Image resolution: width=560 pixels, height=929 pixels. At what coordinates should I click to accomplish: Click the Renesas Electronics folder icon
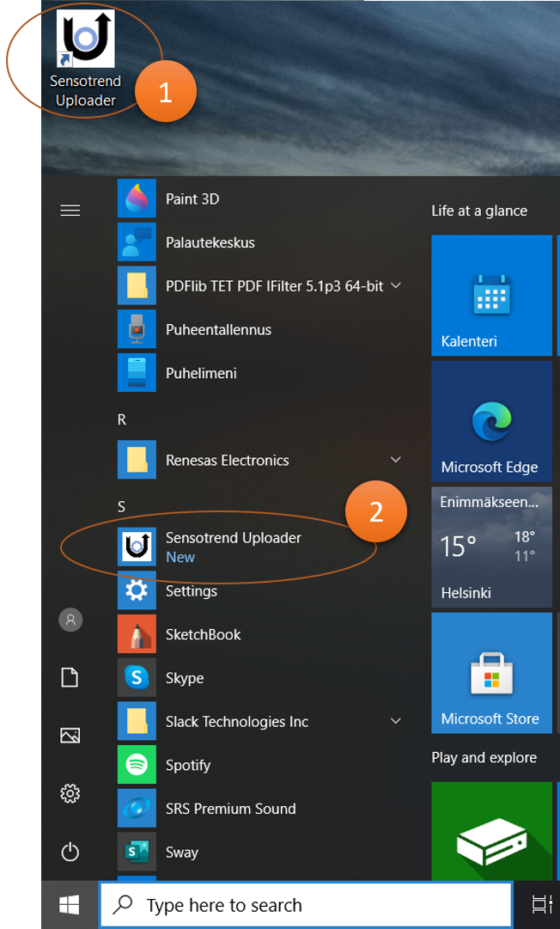click(137, 461)
